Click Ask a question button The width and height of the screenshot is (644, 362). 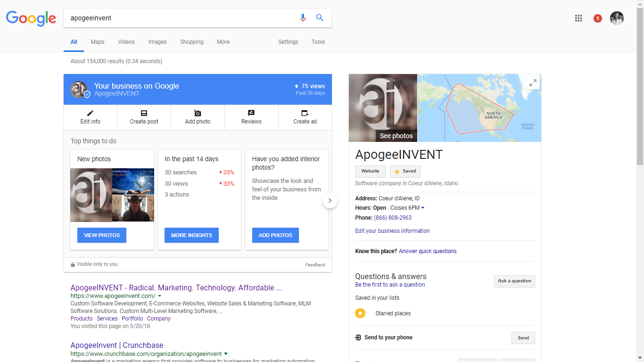pyautogui.click(x=514, y=281)
